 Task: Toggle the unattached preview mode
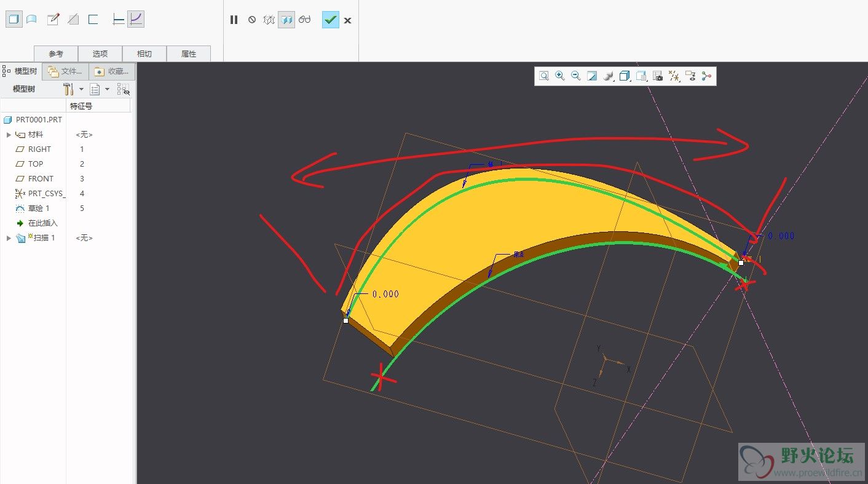point(269,20)
